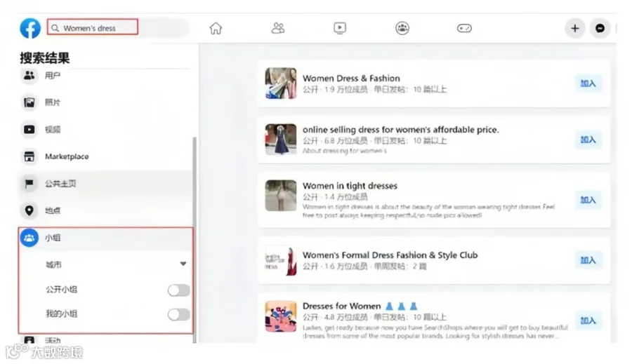
Task: Open the Friends icon in top navigation
Action: click(277, 28)
